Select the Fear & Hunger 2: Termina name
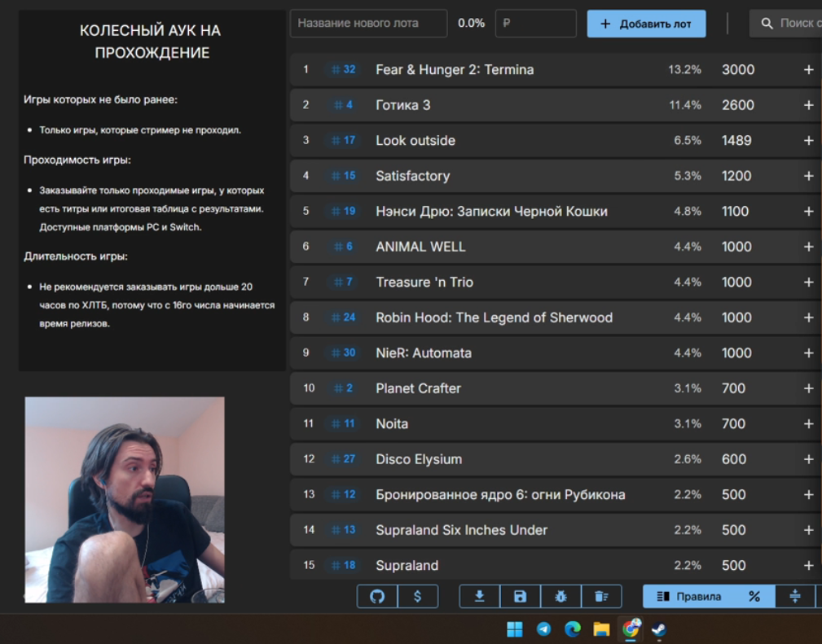The width and height of the screenshot is (822, 644). [455, 70]
